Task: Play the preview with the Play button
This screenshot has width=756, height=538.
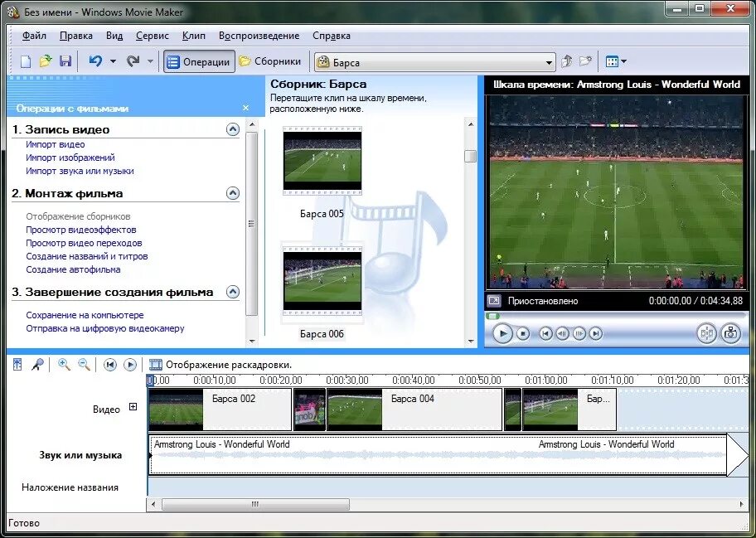Action: pyautogui.click(x=502, y=333)
